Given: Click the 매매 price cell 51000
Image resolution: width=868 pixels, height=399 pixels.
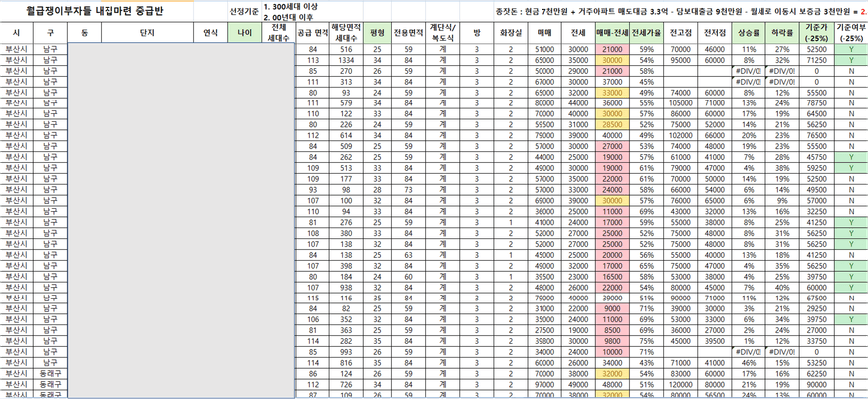Looking at the screenshot, I should 544,49.
